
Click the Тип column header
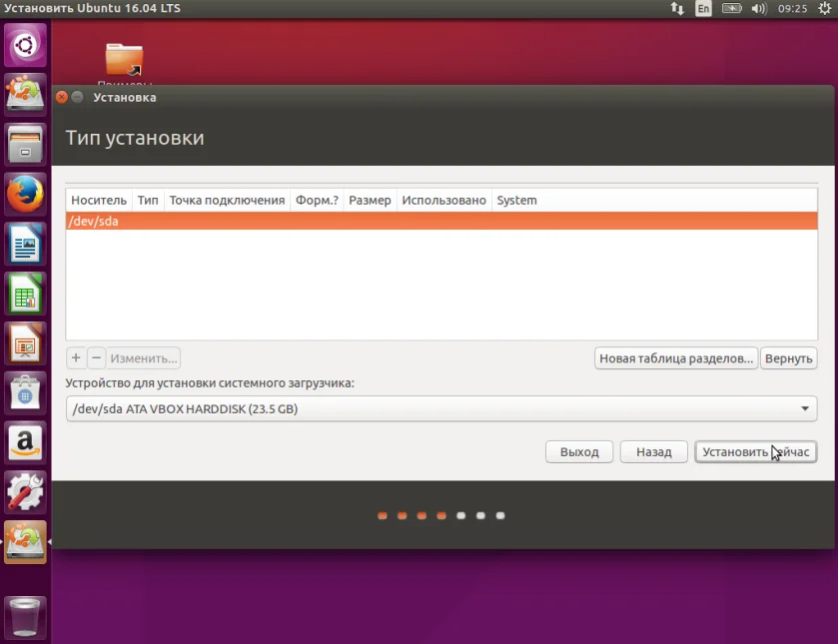point(148,201)
